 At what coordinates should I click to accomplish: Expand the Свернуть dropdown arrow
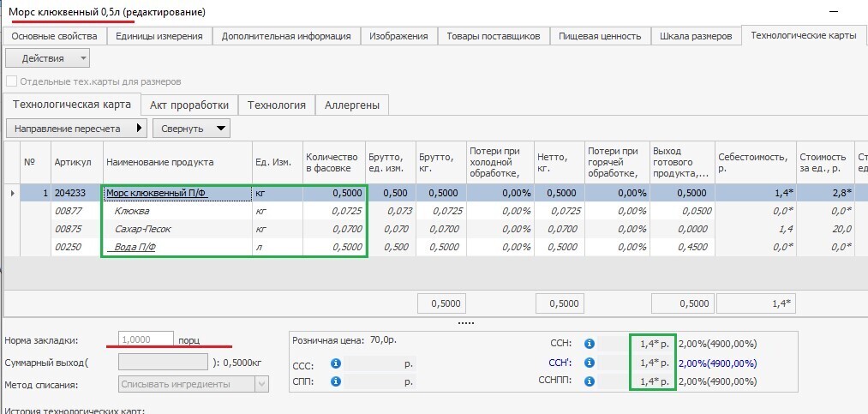coord(221,129)
